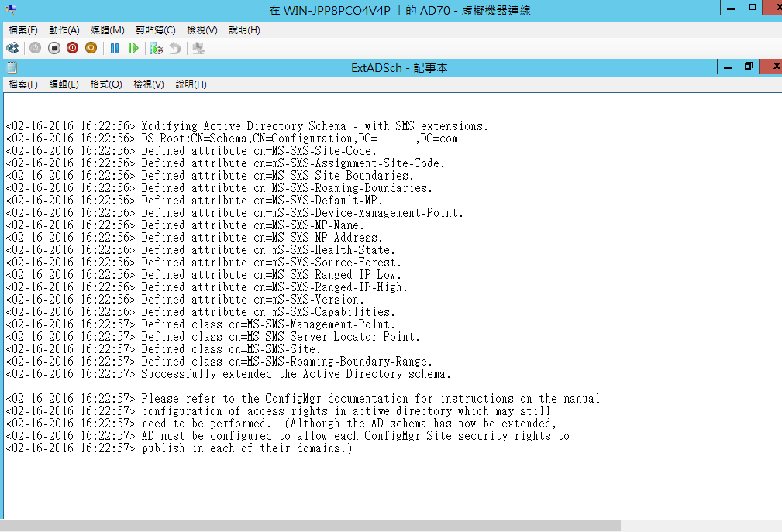Open the 媒體(M) menu
The width and height of the screenshot is (782, 532).
tap(107, 30)
